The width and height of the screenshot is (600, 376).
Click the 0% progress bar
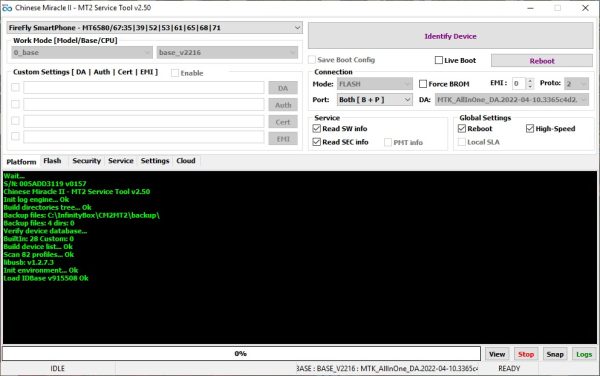pos(241,353)
